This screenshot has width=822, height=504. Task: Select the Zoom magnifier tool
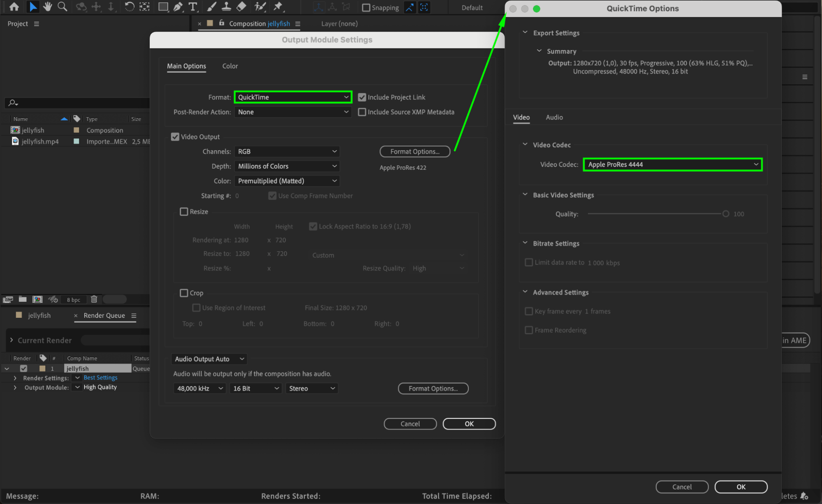(63, 7)
